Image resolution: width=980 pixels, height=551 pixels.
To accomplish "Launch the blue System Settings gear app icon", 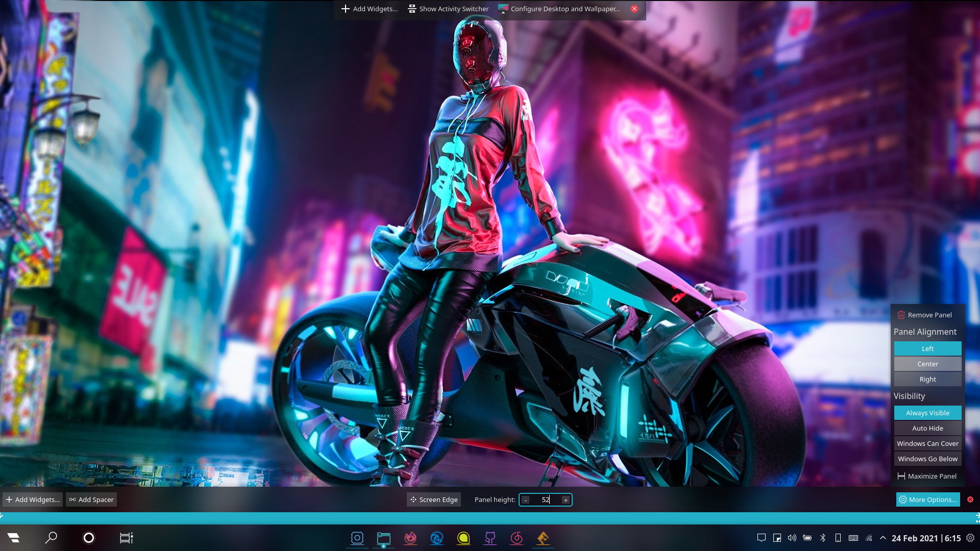I will [357, 538].
